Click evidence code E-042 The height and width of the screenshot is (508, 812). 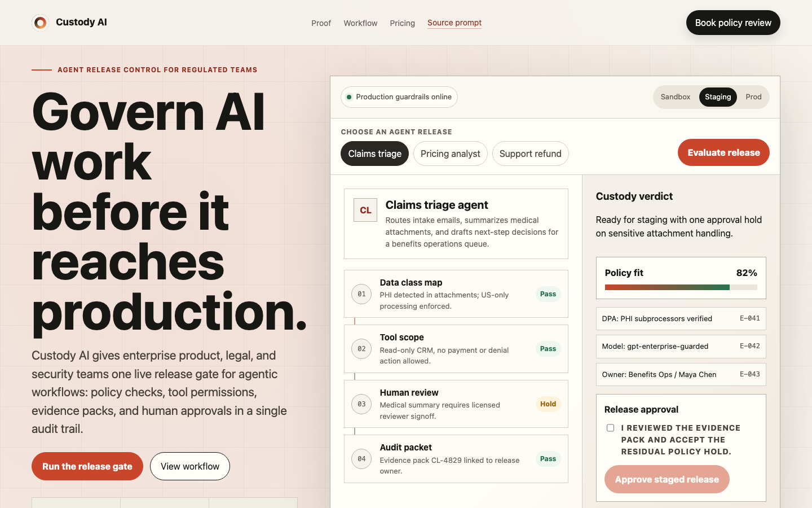tap(750, 346)
